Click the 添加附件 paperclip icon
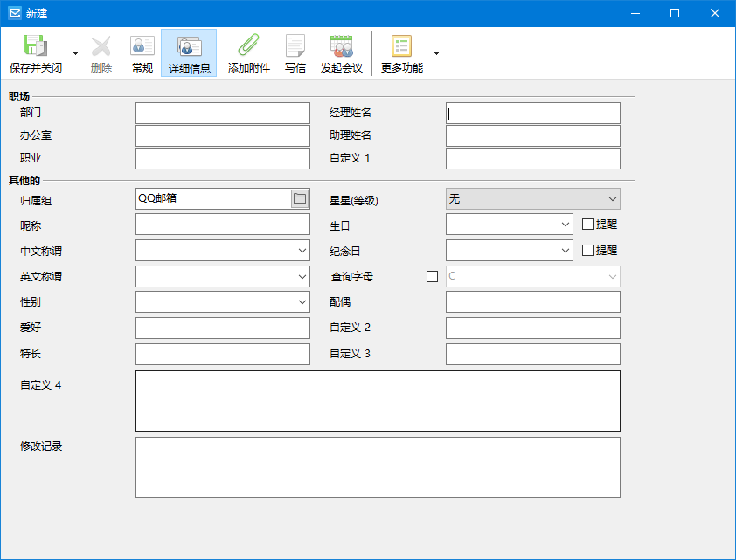 pos(249,45)
